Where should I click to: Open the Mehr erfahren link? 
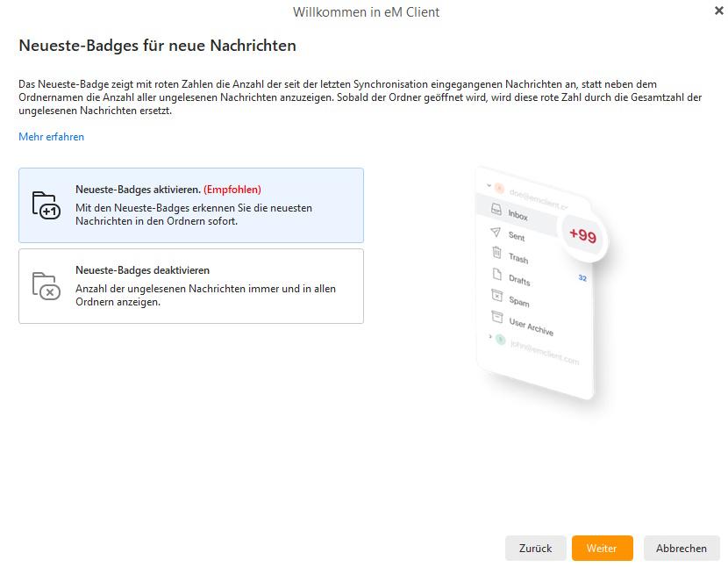coord(51,137)
